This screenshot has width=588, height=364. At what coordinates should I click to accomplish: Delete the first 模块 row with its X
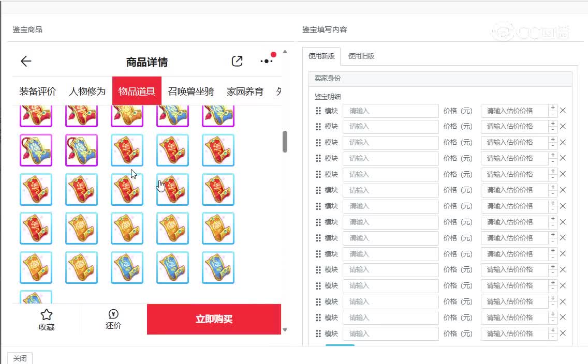click(x=563, y=111)
